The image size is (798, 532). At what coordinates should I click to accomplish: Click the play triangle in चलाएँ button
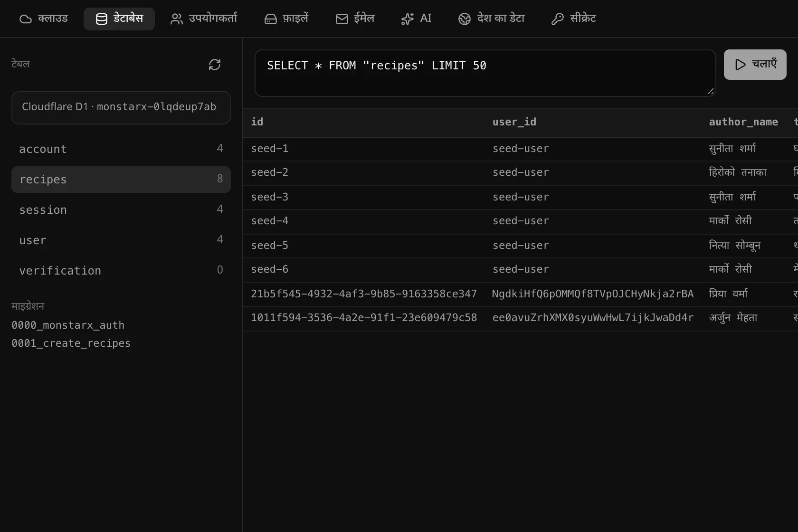pyautogui.click(x=741, y=65)
